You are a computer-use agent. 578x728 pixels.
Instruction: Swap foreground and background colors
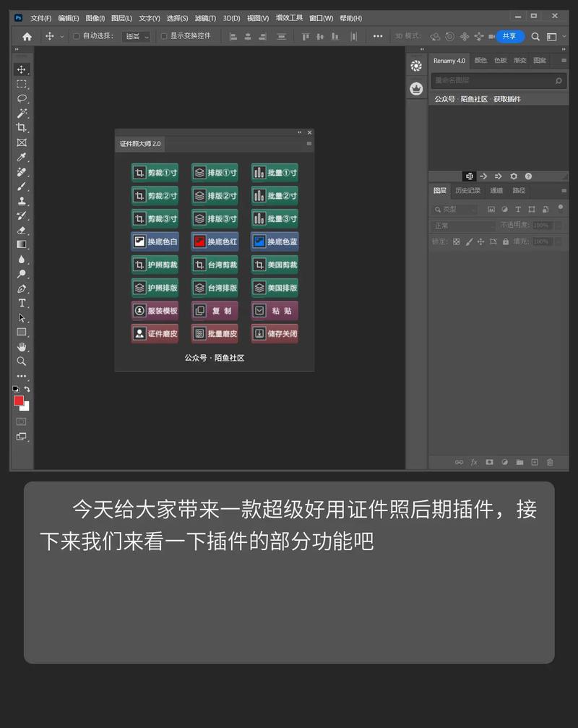pos(27,389)
